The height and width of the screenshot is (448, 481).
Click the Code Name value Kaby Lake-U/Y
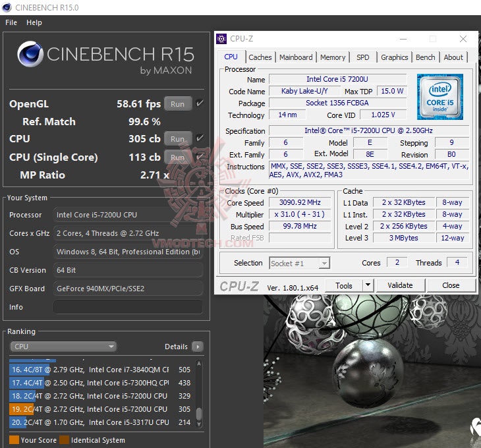[304, 91]
